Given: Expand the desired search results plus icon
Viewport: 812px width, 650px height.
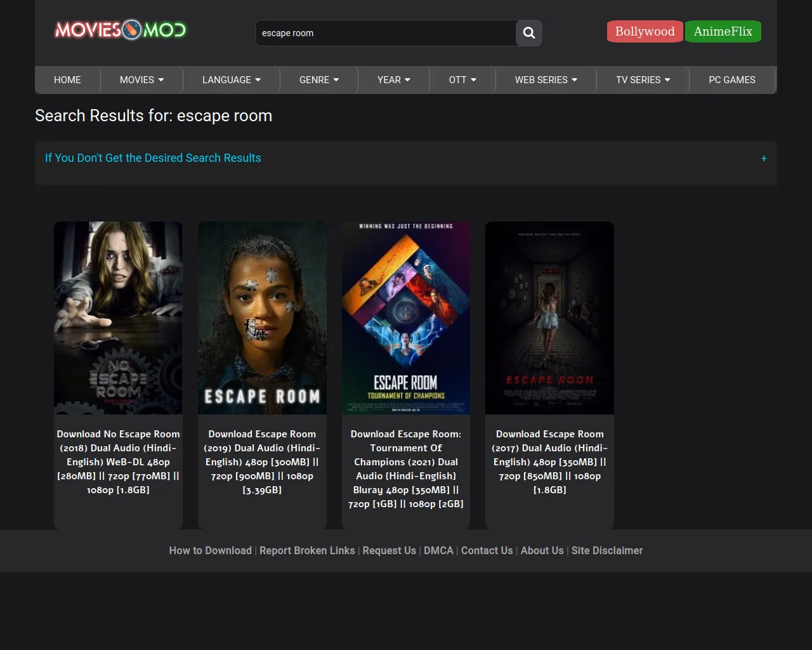Looking at the screenshot, I should [x=764, y=159].
